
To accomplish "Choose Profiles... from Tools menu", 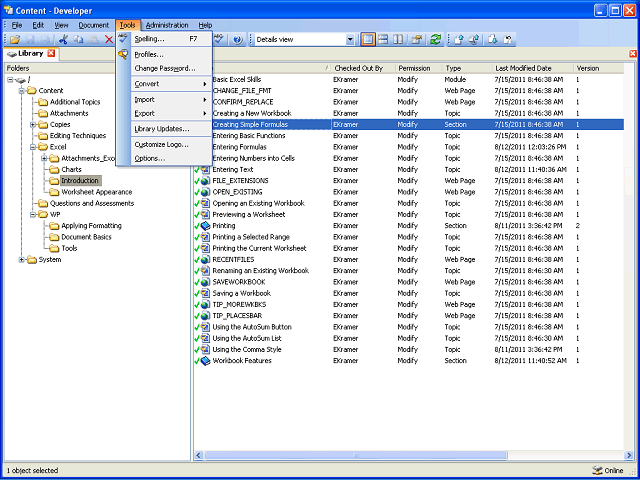I will pos(171,55).
